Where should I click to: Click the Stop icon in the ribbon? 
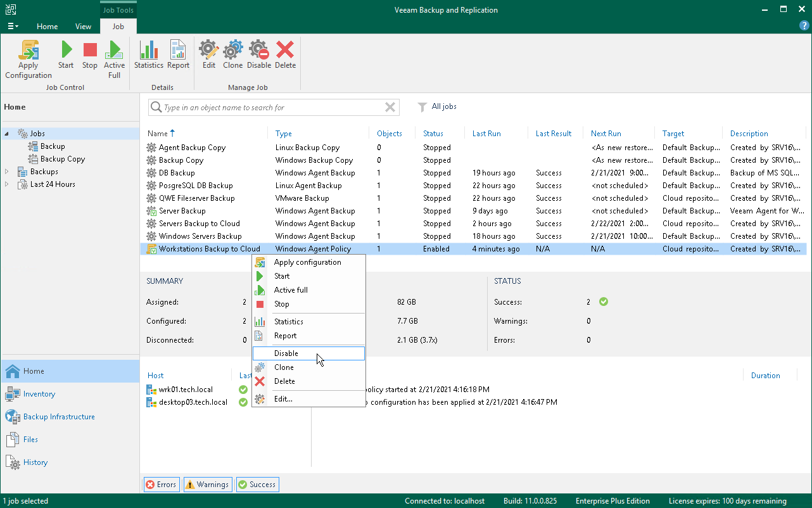click(90, 50)
